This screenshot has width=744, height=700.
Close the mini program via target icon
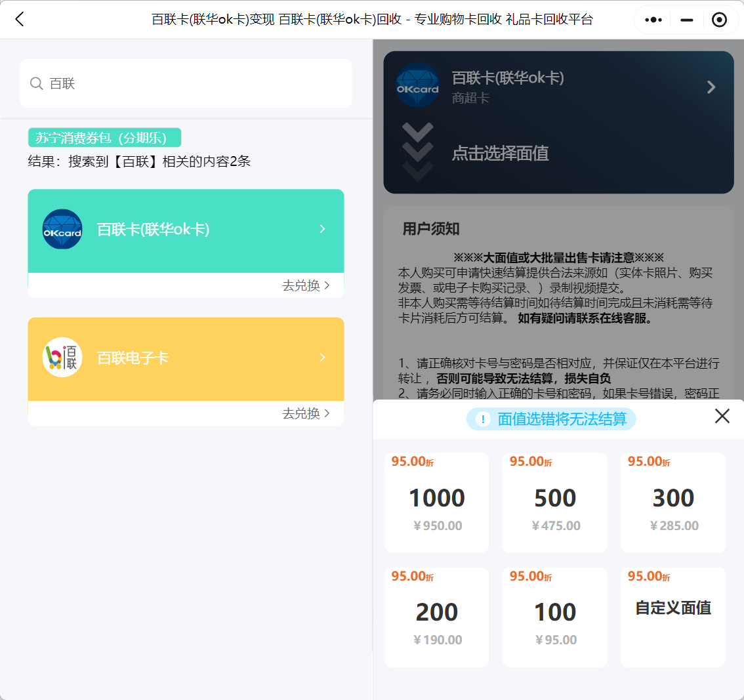tap(719, 20)
